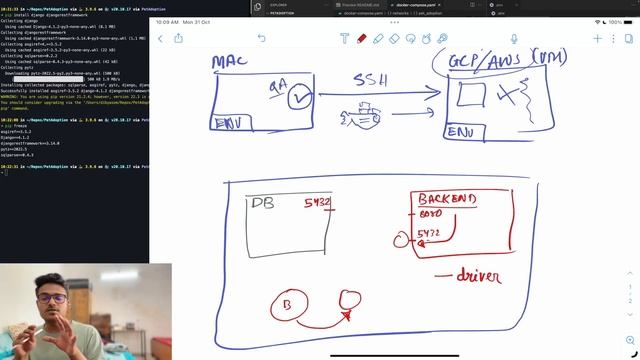Close the docker-compose.yaml editor tab

439,5
